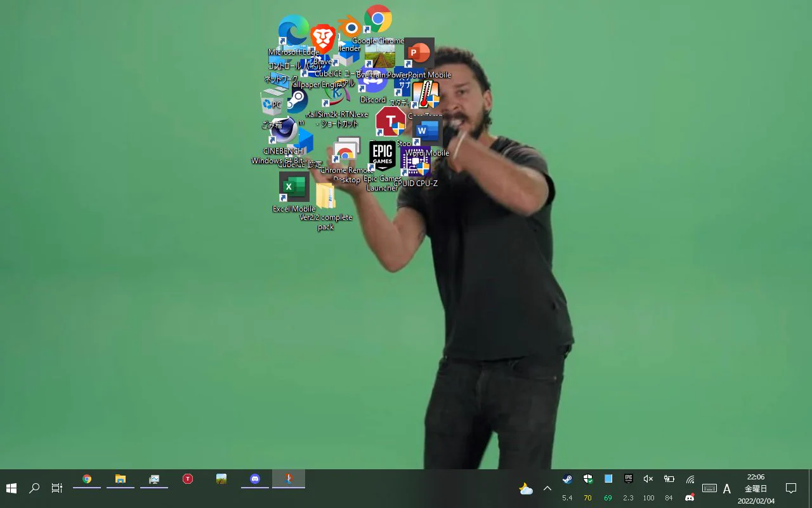Click the Epic Games tray icon
The width and height of the screenshot is (812, 508).
[x=629, y=479]
